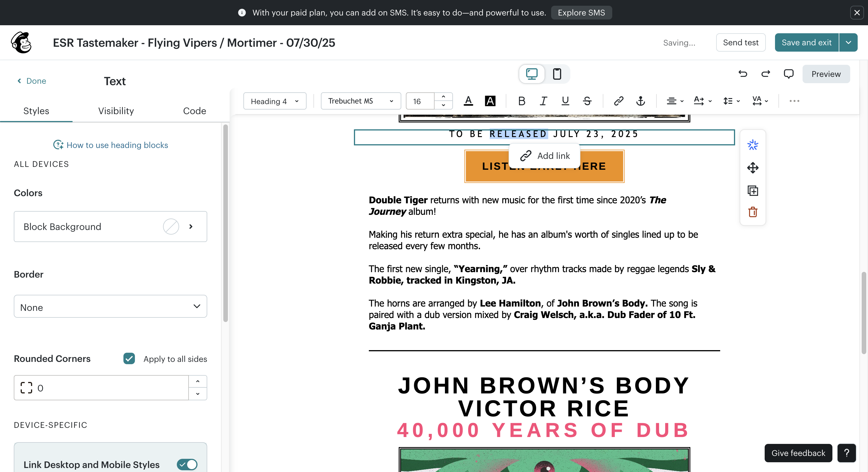Select the Styles tab

coord(36,111)
